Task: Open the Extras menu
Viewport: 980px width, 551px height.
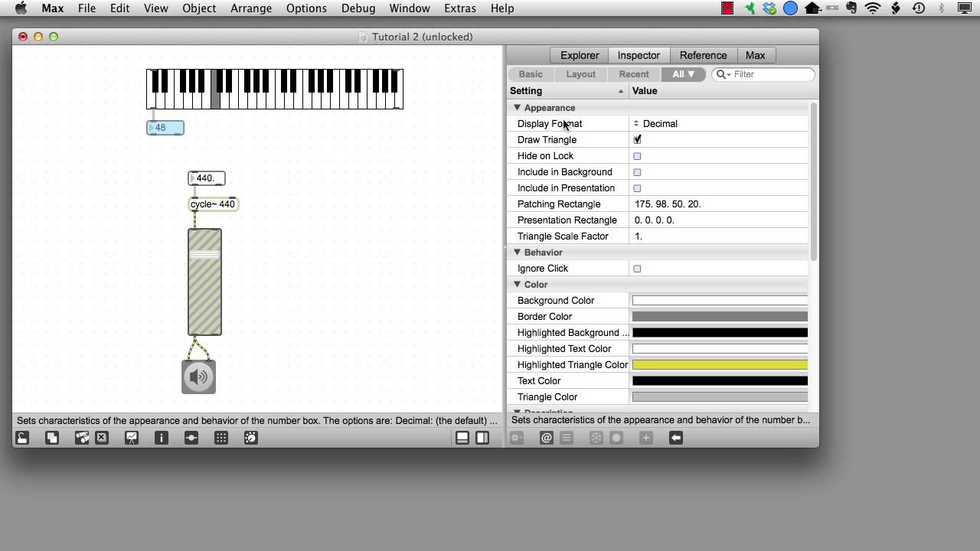Action: point(460,8)
